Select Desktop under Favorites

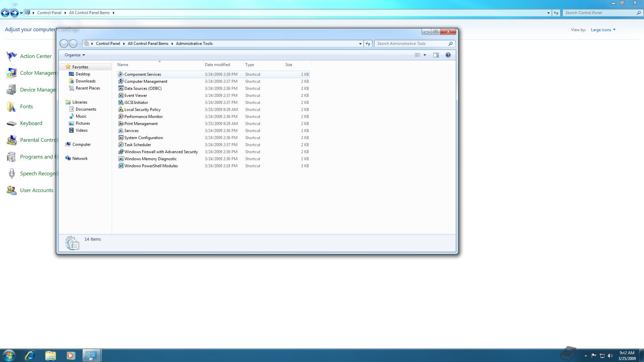point(83,74)
